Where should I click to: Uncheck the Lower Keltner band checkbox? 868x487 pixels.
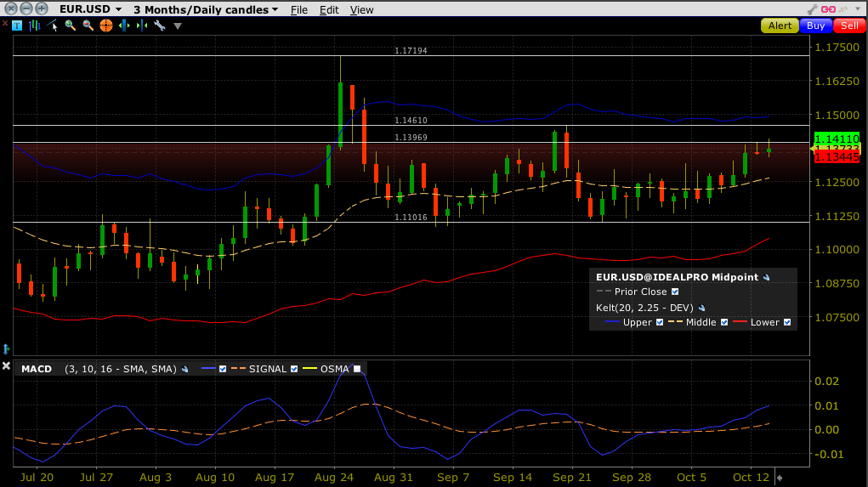point(787,322)
